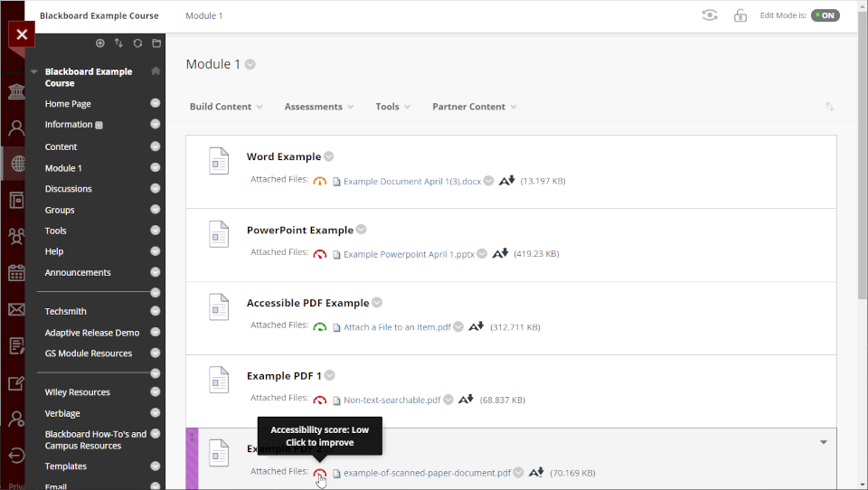Open alternative formats for Example Document docx
This screenshot has height=490, width=868.
click(x=506, y=181)
